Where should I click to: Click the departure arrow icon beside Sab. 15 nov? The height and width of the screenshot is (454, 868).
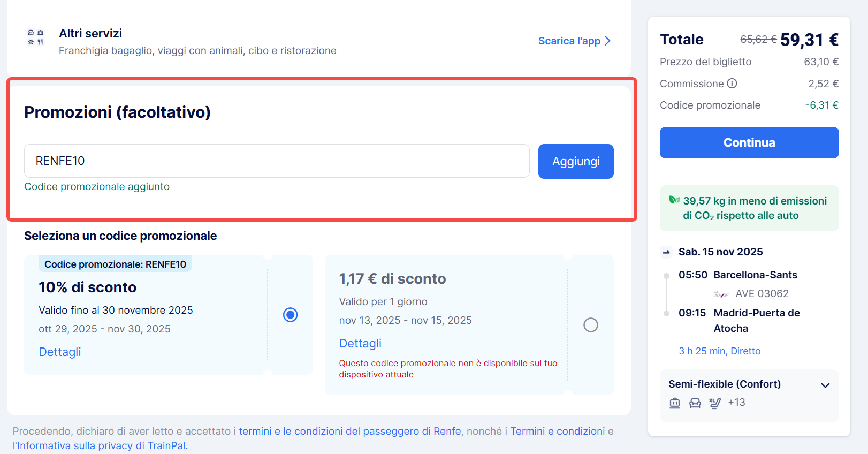click(x=666, y=252)
